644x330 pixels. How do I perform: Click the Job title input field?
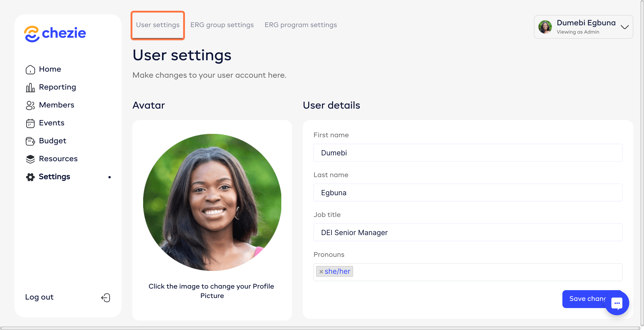click(x=468, y=232)
